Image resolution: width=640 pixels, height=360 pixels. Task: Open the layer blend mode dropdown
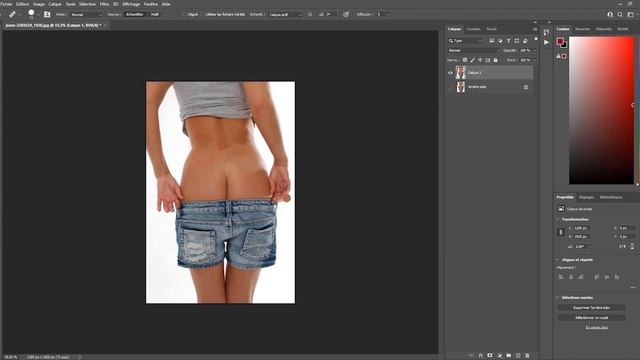coord(473,51)
